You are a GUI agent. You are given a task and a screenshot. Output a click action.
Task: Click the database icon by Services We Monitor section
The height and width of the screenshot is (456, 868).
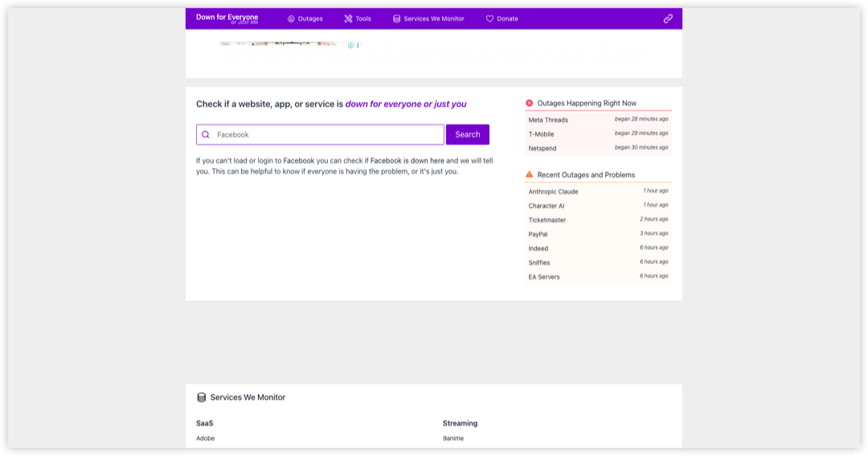click(202, 397)
